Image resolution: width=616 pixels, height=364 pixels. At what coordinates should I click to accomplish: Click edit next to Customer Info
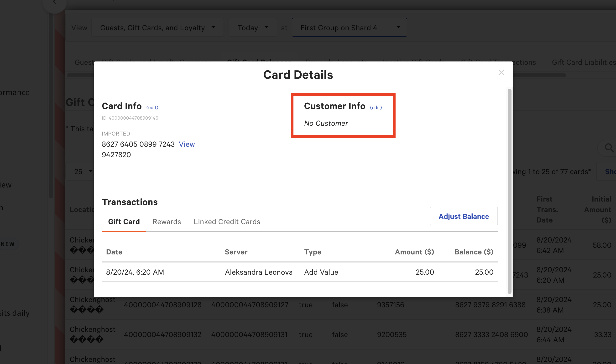click(376, 107)
